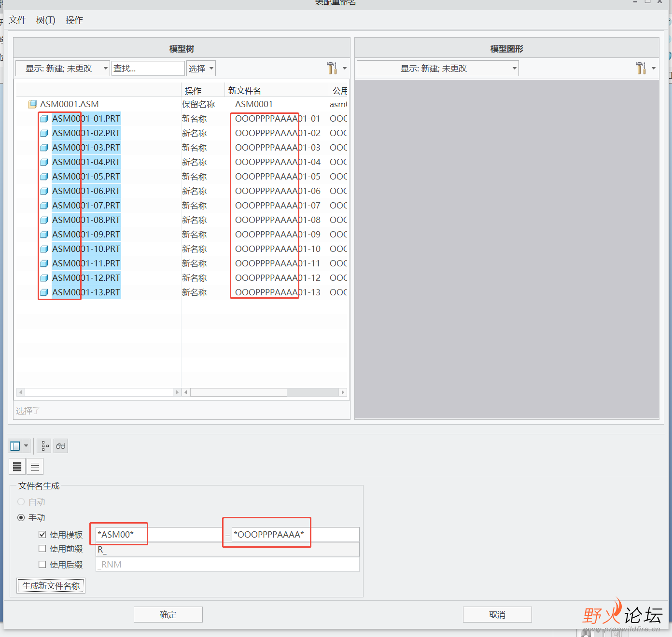Click new file name ASM0001
The image size is (672, 637).
[254, 104]
